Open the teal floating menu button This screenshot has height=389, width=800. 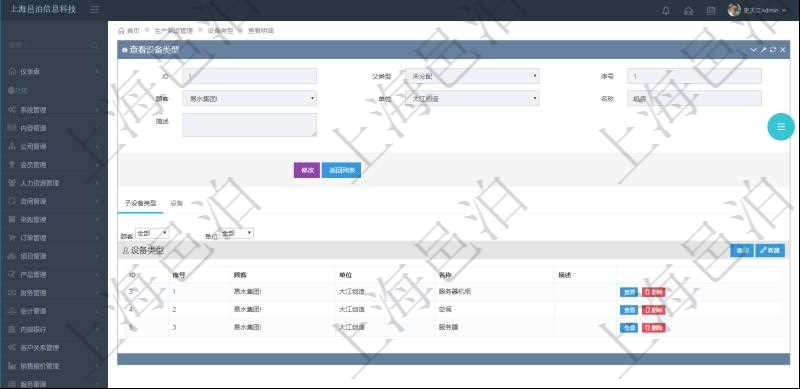pyautogui.click(x=781, y=127)
